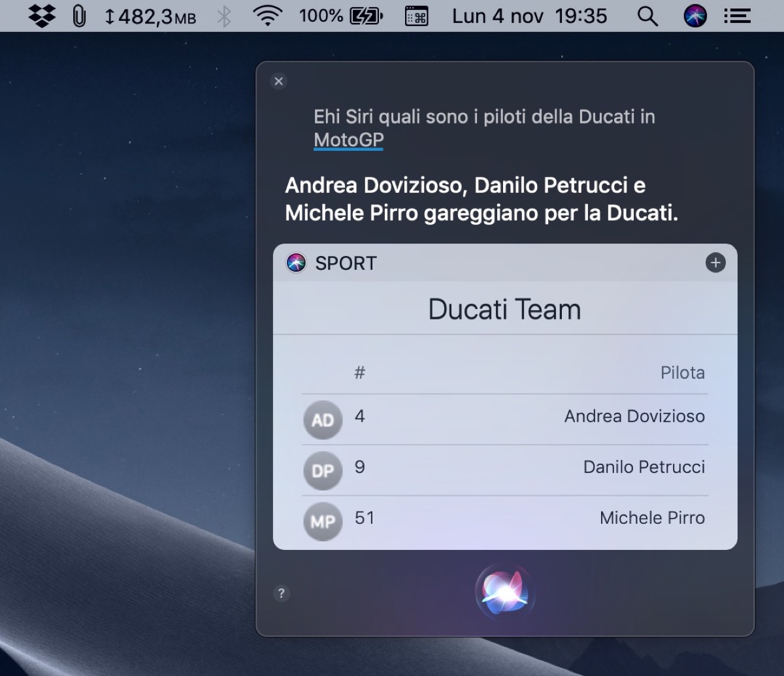Image resolution: width=784 pixels, height=676 pixels.
Task: Open Spotlight search magnifier
Action: click(x=647, y=16)
